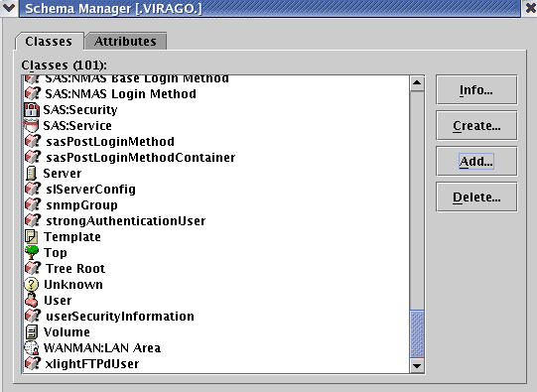Select the Classes tab
537x392 pixels.
(x=49, y=42)
